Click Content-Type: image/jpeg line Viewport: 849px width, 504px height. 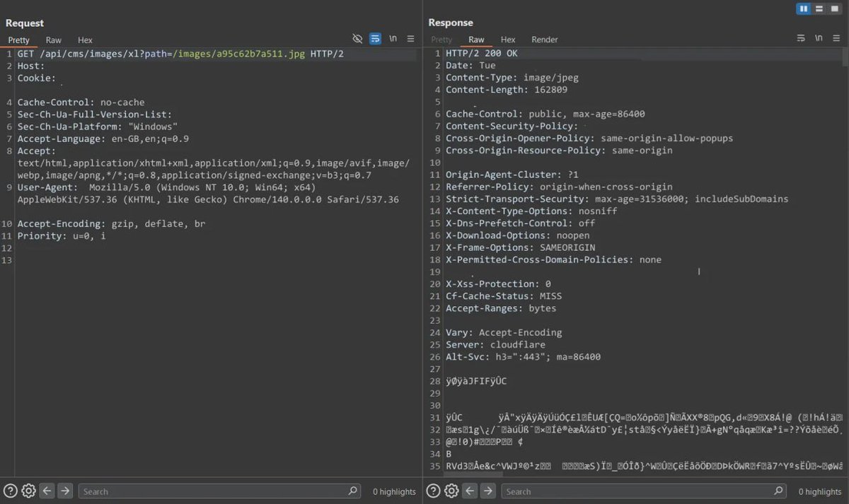(x=512, y=78)
